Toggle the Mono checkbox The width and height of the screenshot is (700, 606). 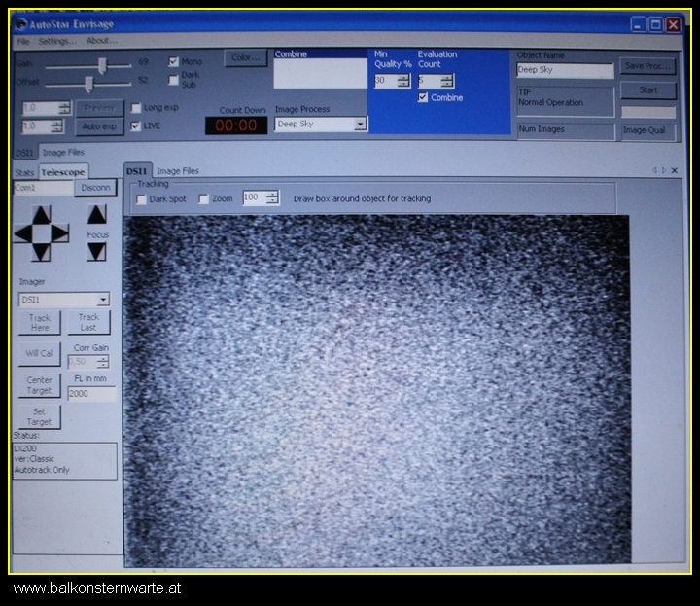174,61
